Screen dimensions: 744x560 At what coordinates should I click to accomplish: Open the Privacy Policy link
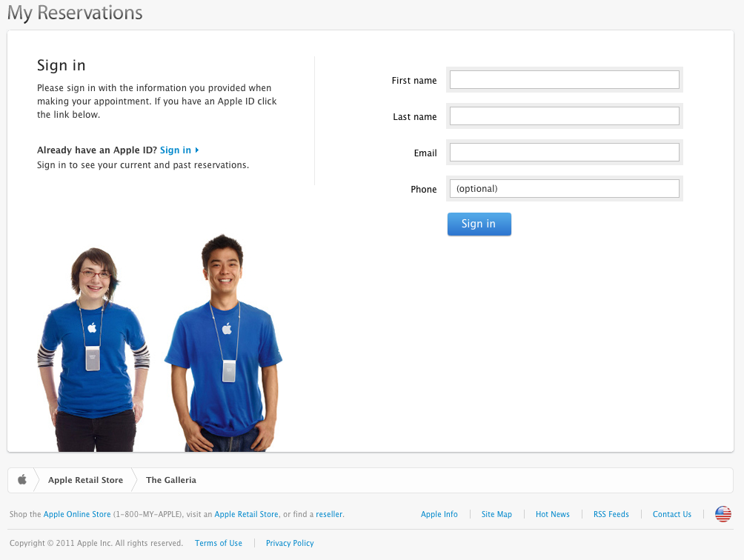point(290,543)
